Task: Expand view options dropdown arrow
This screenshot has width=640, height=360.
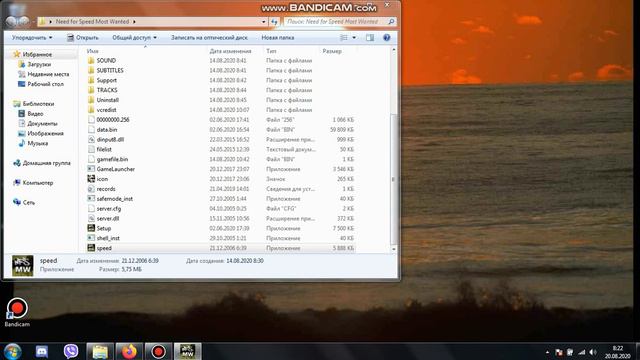Action: (x=354, y=38)
